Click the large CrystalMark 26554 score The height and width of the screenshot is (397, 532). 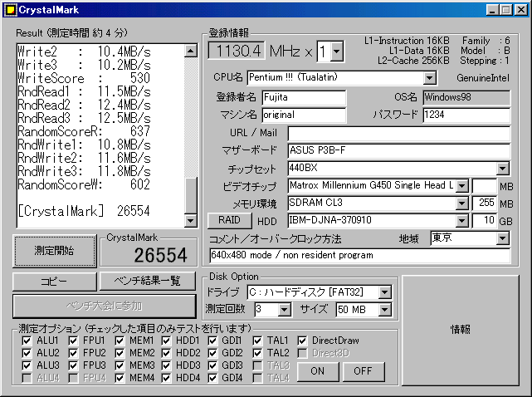160,255
